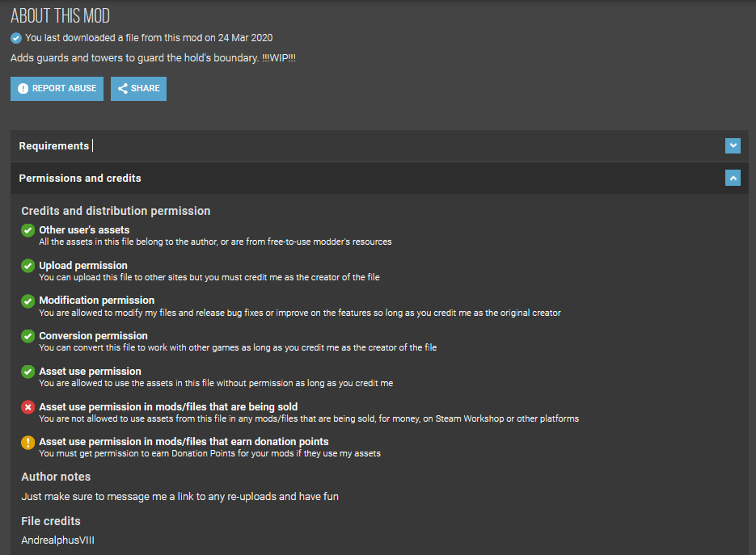
Task: Click the Author notes heading
Action: (56, 477)
